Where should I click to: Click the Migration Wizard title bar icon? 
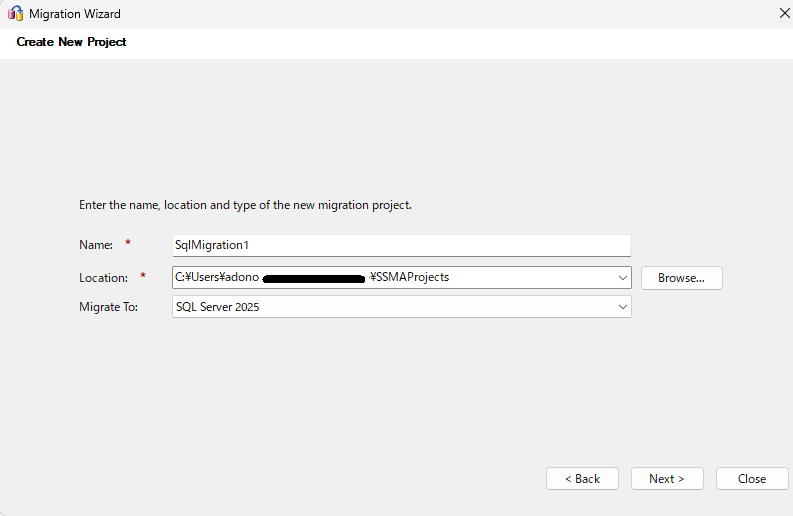(15, 14)
